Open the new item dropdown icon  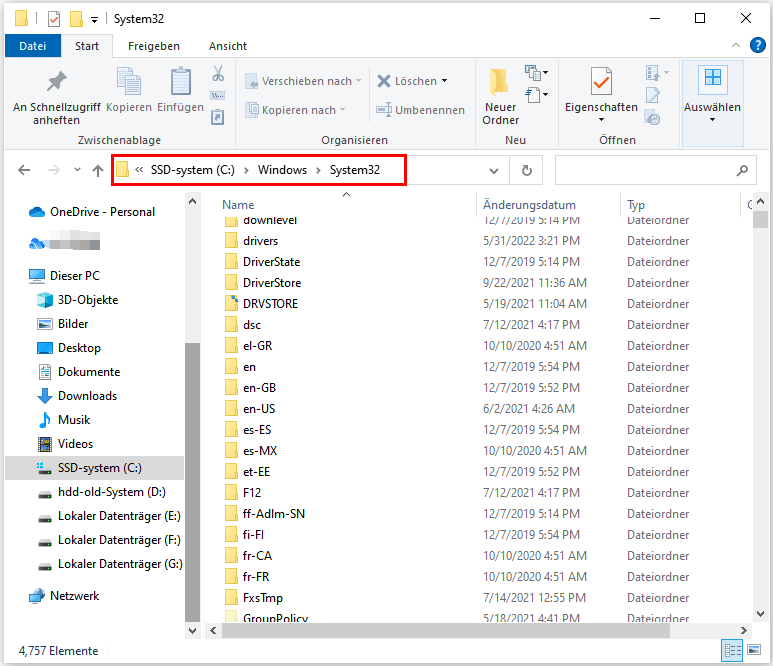(x=536, y=73)
